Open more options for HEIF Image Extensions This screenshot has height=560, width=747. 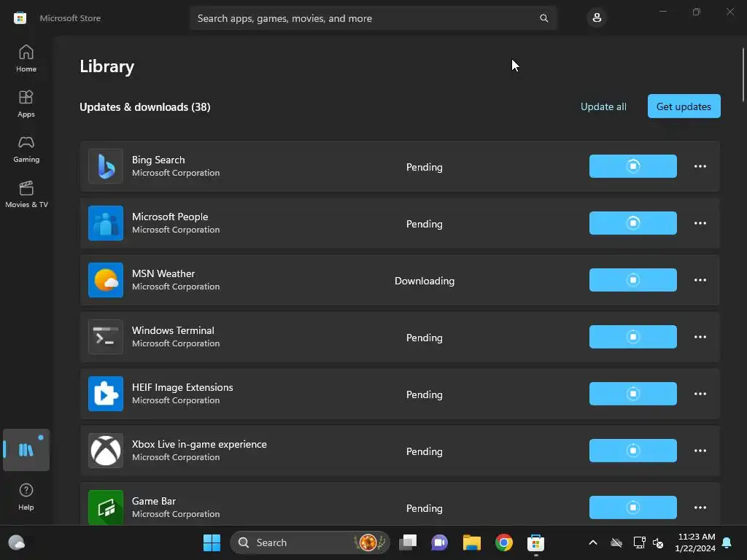[x=700, y=394]
